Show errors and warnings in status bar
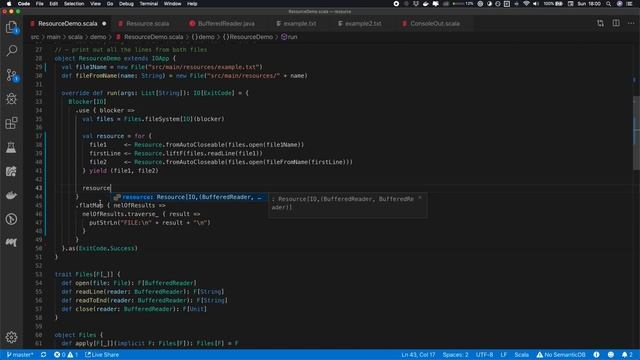The height and width of the screenshot is (360, 640). point(66,355)
